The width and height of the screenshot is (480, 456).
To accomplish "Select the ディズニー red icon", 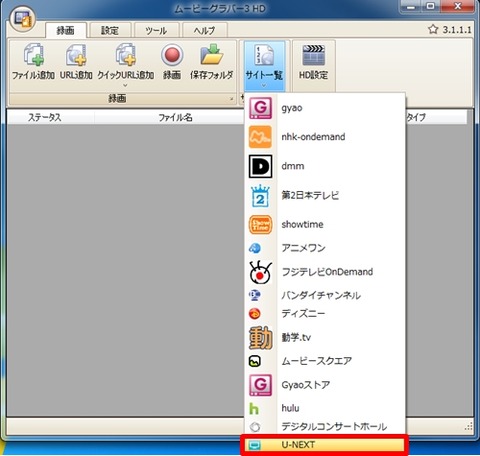I will [255, 314].
